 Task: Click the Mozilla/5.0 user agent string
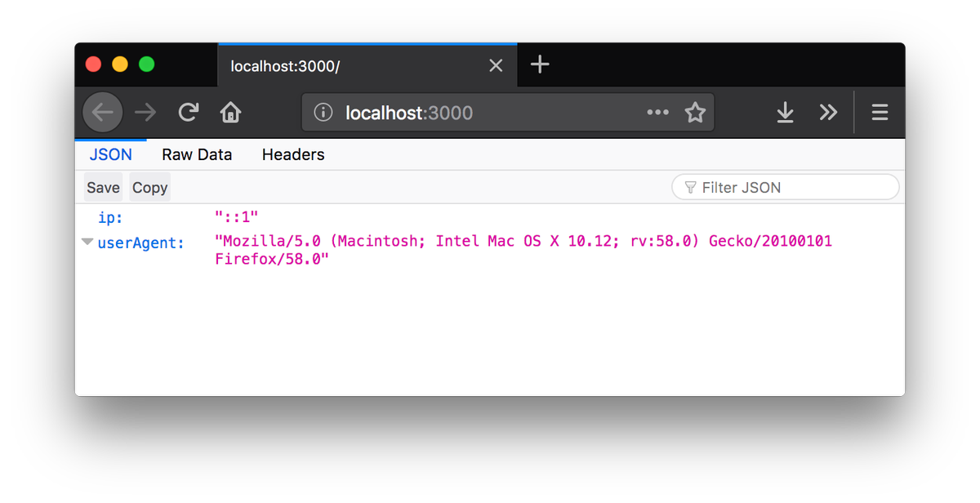[x=523, y=251]
